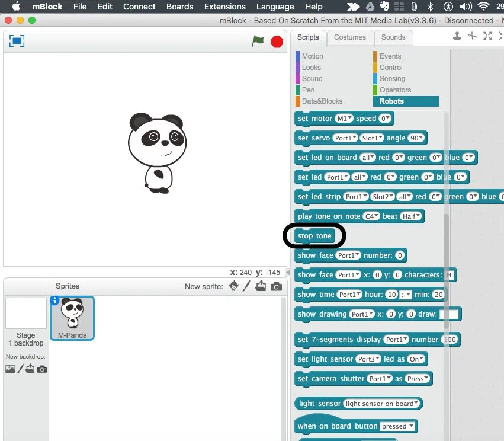Image resolution: width=504 pixels, height=441 pixels.
Task: Open the Help menu
Action: (x=314, y=7)
